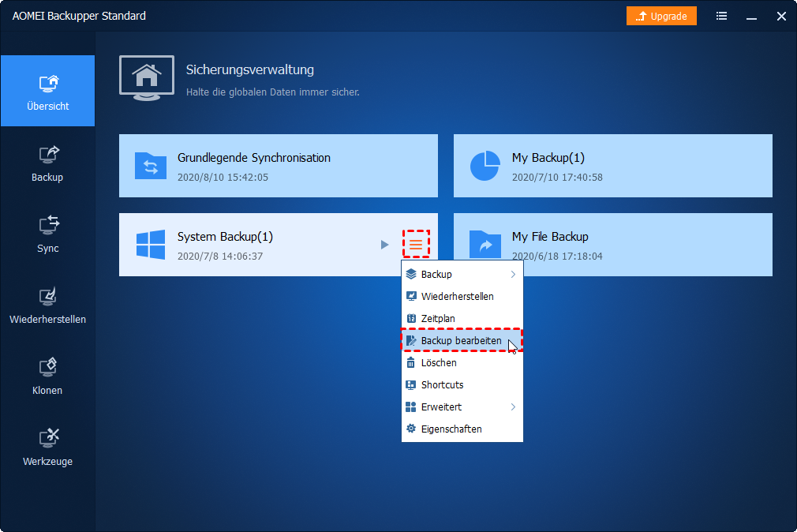
Task: Open the Backup sidebar section
Action: click(48, 163)
